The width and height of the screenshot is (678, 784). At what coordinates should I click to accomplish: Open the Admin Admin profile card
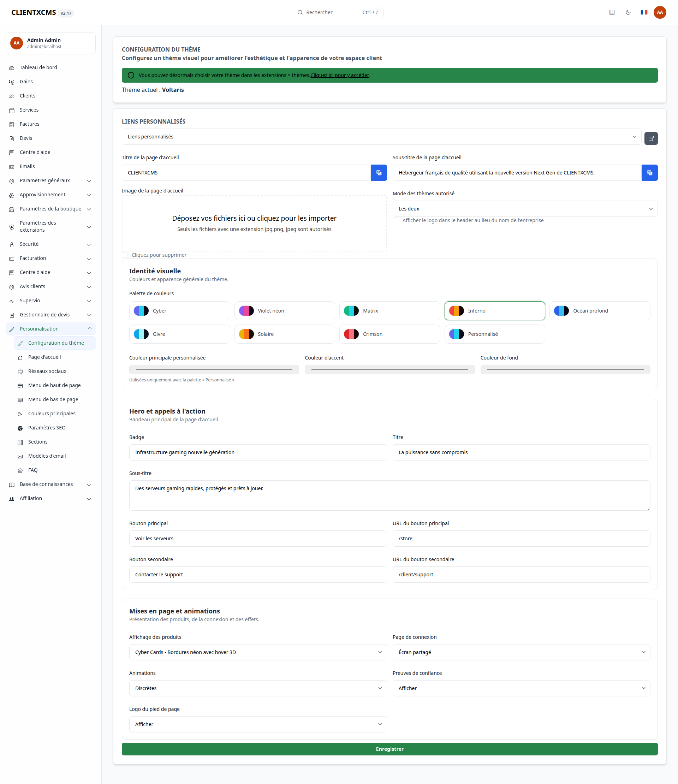coord(50,43)
